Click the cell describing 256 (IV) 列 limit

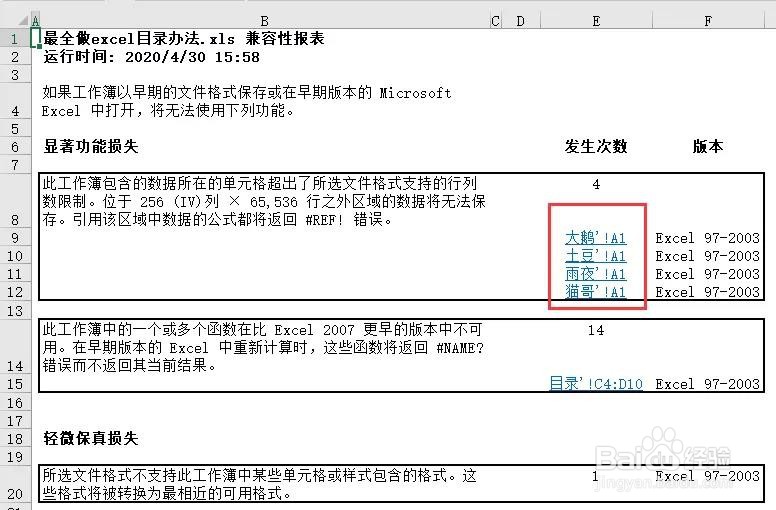point(264,201)
